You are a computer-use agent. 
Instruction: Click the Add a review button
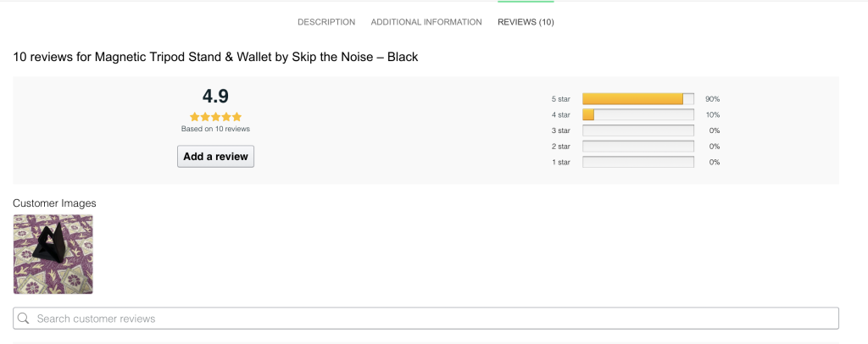click(x=215, y=156)
